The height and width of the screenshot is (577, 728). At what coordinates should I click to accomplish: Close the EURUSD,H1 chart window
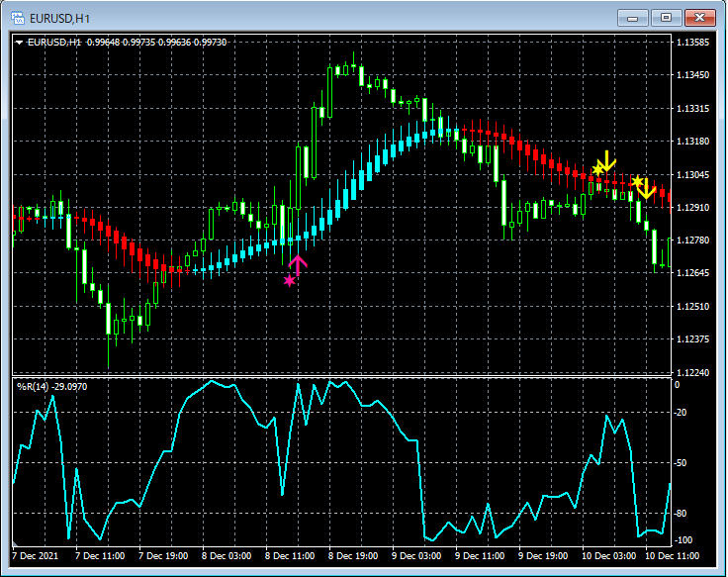(700, 18)
